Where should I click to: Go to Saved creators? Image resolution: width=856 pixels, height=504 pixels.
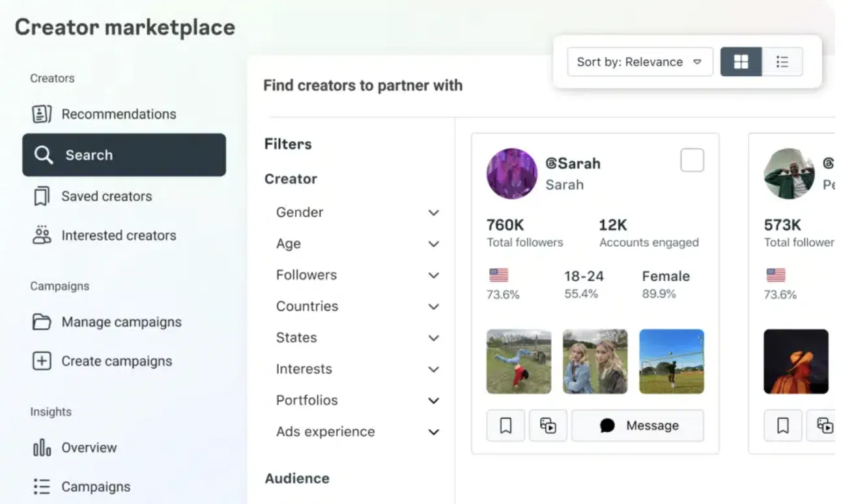[x=107, y=196]
